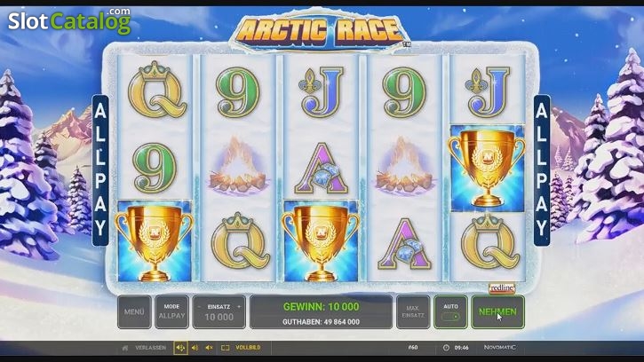Click the Novomatic logo
Screen dimensions: 644x362
[x=500, y=347]
